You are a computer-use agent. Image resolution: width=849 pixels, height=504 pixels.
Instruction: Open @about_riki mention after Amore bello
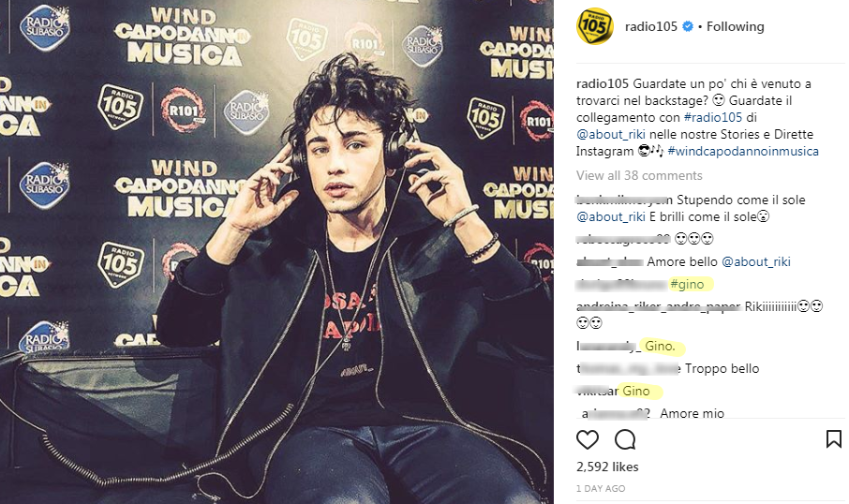pyautogui.click(x=756, y=262)
